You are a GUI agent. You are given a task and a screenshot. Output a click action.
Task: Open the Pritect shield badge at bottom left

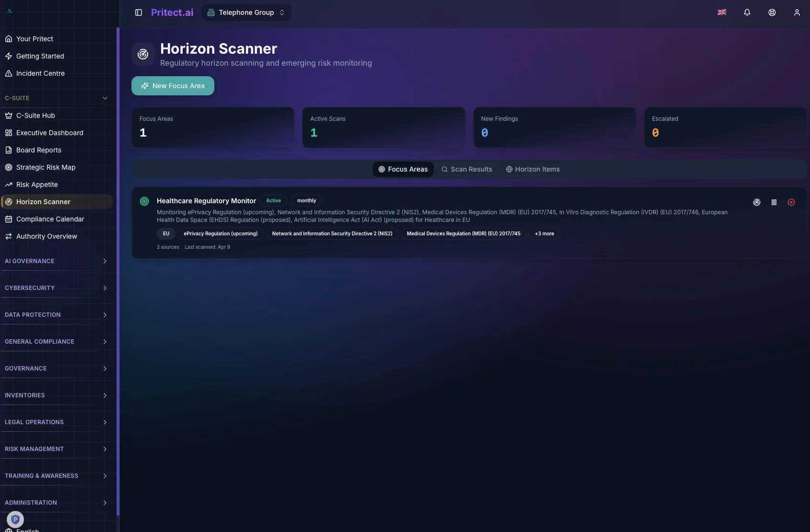pyautogui.click(x=15, y=519)
